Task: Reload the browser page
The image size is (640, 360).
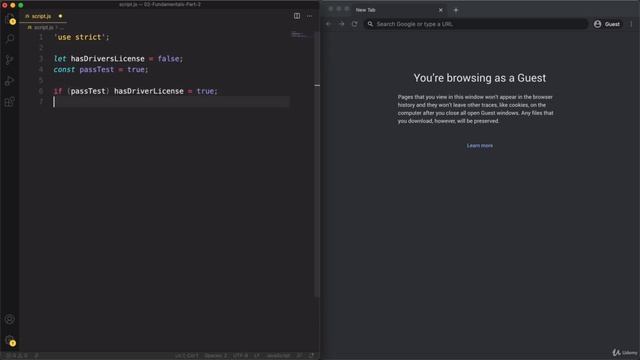Action: pos(355,24)
